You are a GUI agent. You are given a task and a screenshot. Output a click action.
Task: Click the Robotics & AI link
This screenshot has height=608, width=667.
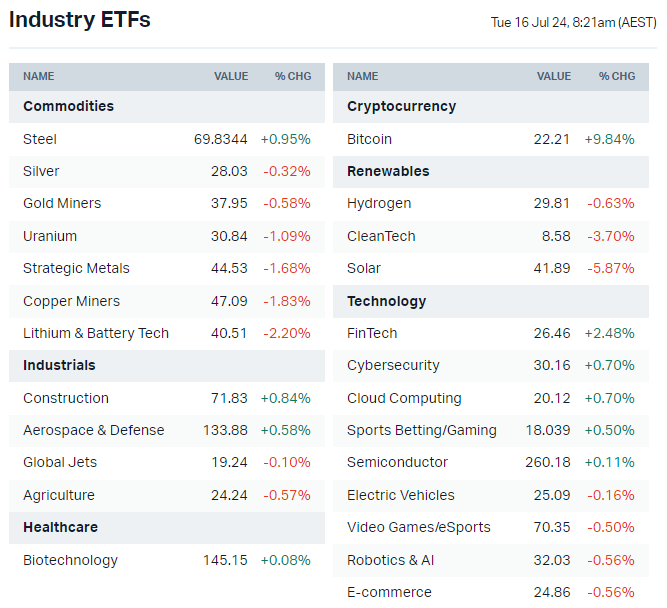[390, 560]
